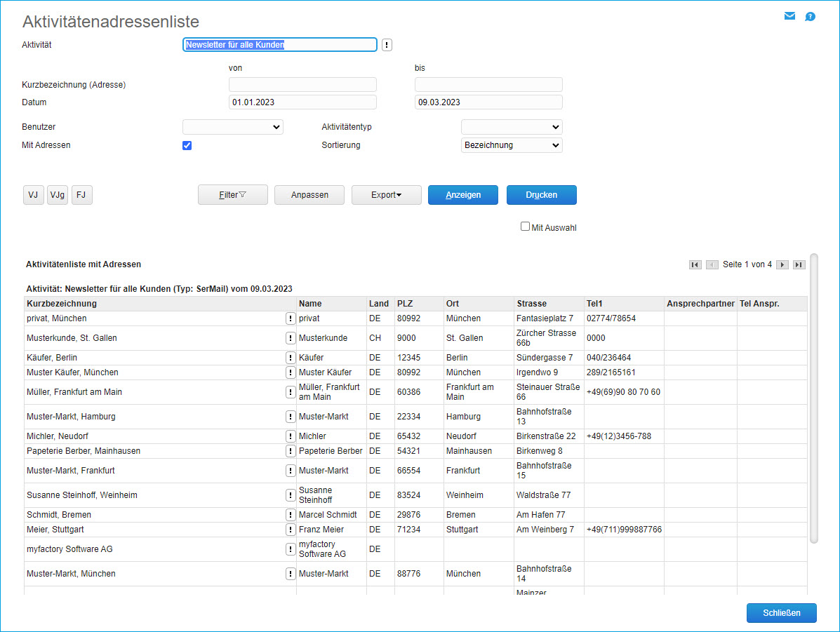Screen dimensions: 840x632
Task: Select the FJ period button
Action: tap(81, 195)
